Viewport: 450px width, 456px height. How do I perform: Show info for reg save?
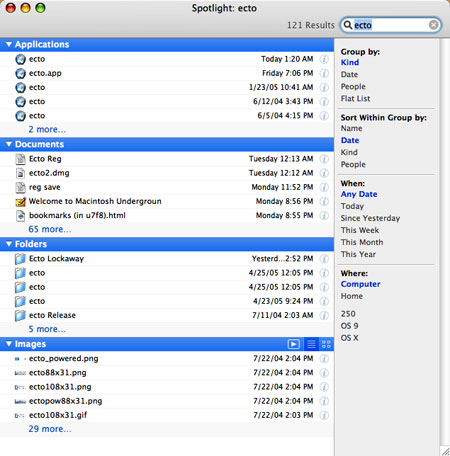point(324,187)
